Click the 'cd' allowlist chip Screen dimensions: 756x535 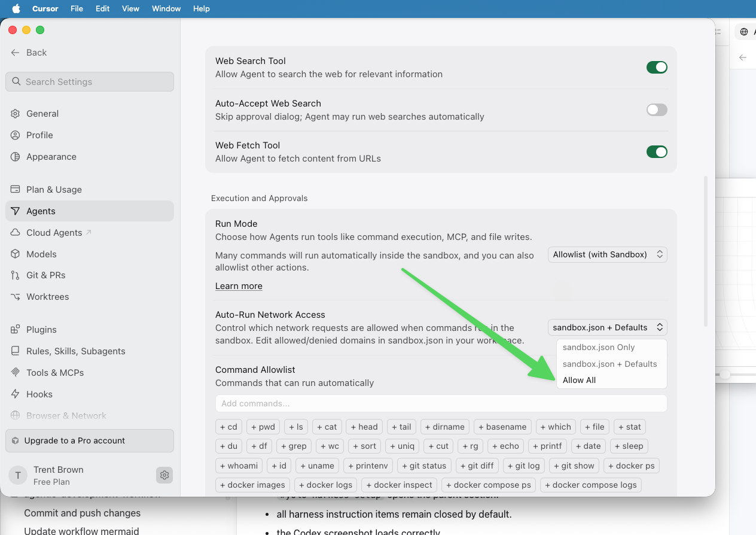pyautogui.click(x=228, y=427)
